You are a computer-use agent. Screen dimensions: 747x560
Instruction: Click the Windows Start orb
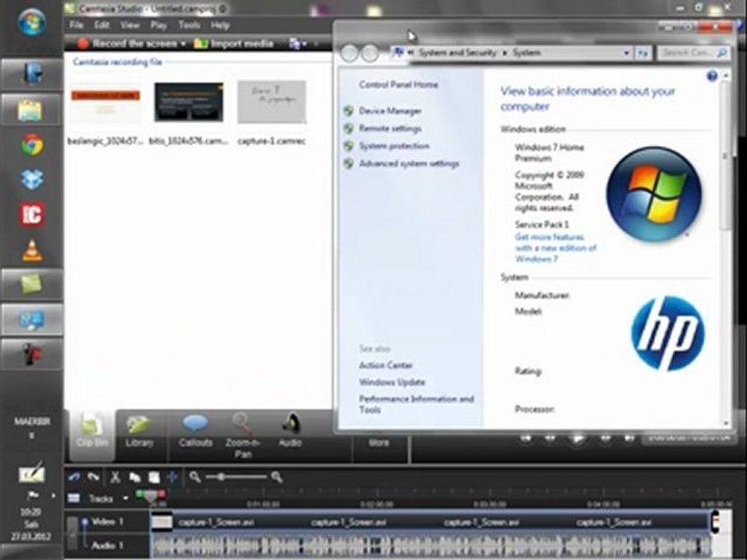pyautogui.click(x=31, y=21)
